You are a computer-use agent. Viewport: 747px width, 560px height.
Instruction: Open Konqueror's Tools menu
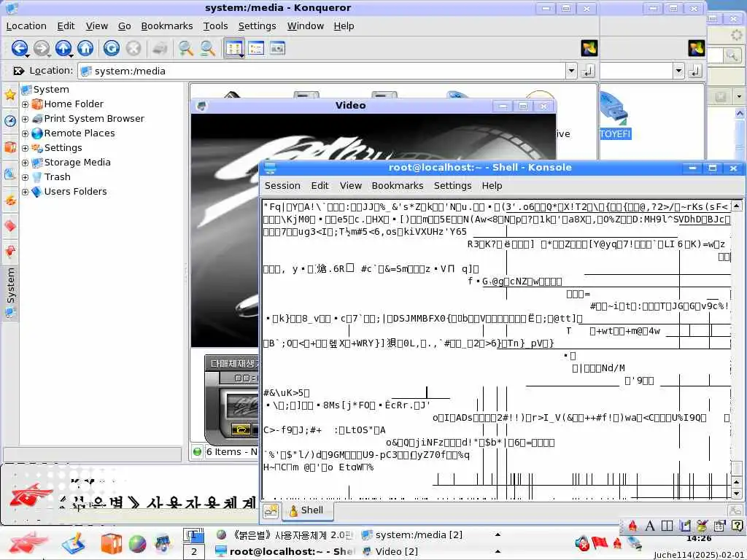point(215,26)
